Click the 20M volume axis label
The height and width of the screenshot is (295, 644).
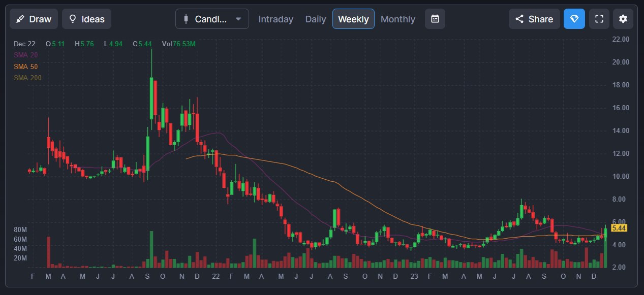pyautogui.click(x=20, y=258)
